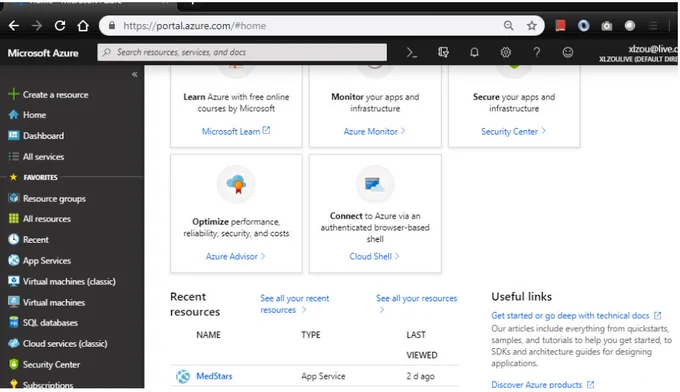680x392 pixels.
Task: Open the Azure Advisor link
Action: (x=235, y=256)
